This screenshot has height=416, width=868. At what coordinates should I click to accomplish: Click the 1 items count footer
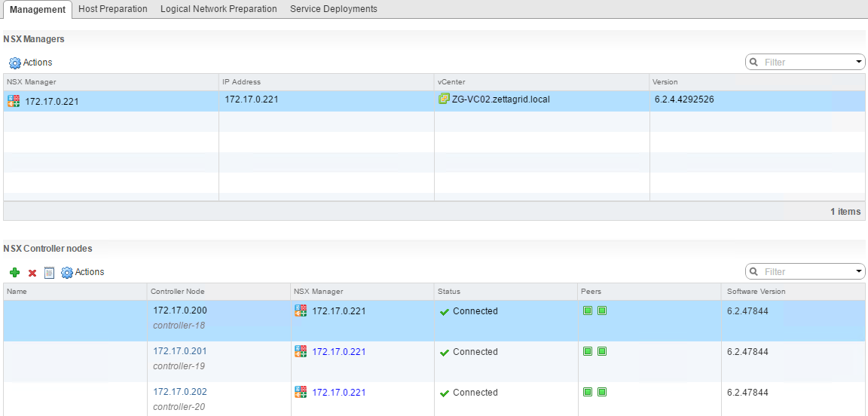pos(845,211)
